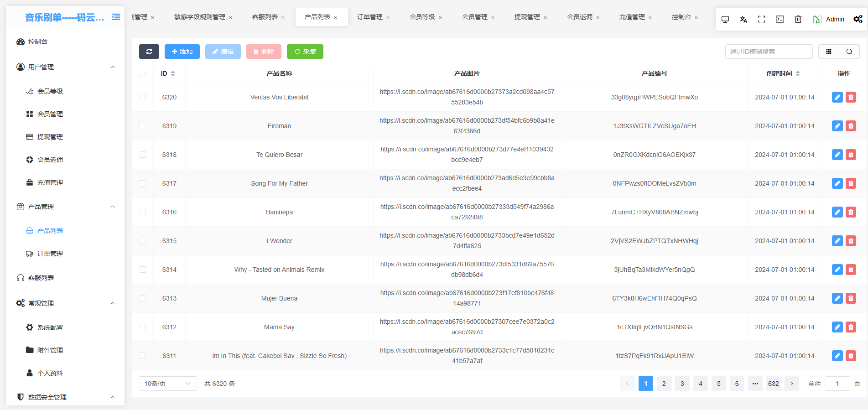
Task: Check the box for product 6320
Action: (x=143, y=97)
